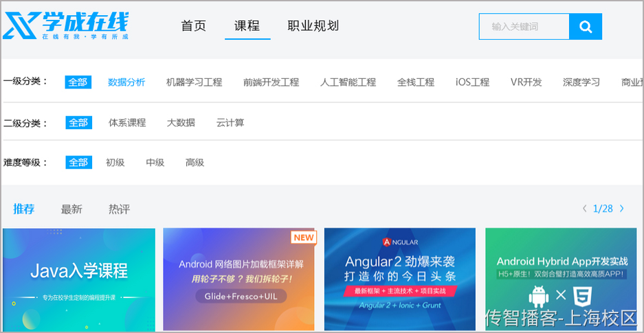Screen dimensions: 644x333
Task: Select 全栈工程 category
Action: pyautogui.click(x=416, y=82)
